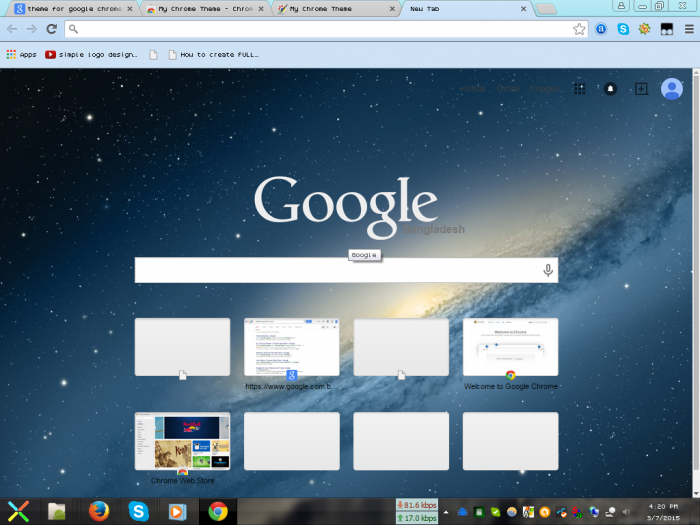
Task: Open the Apps shortcut in bookmarks bar
Action: pos(21,54)
